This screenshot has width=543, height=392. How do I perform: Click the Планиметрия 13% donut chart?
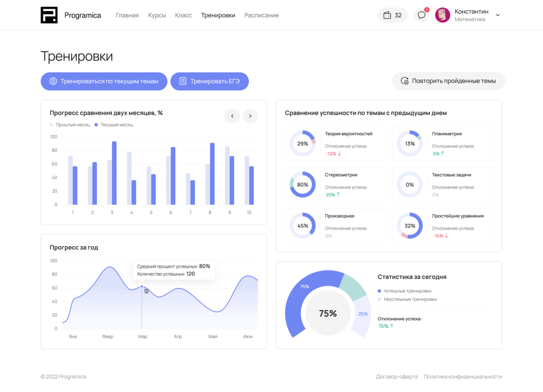click(x=410, y=143)
